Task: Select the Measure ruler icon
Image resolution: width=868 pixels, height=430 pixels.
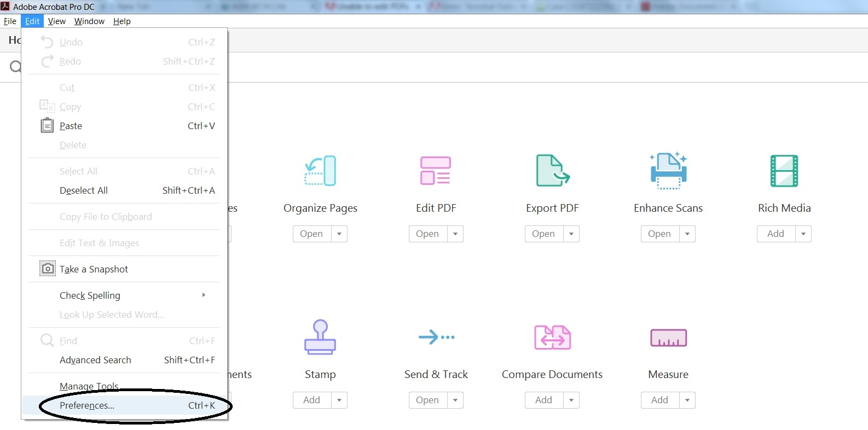Action: [668, 338]
